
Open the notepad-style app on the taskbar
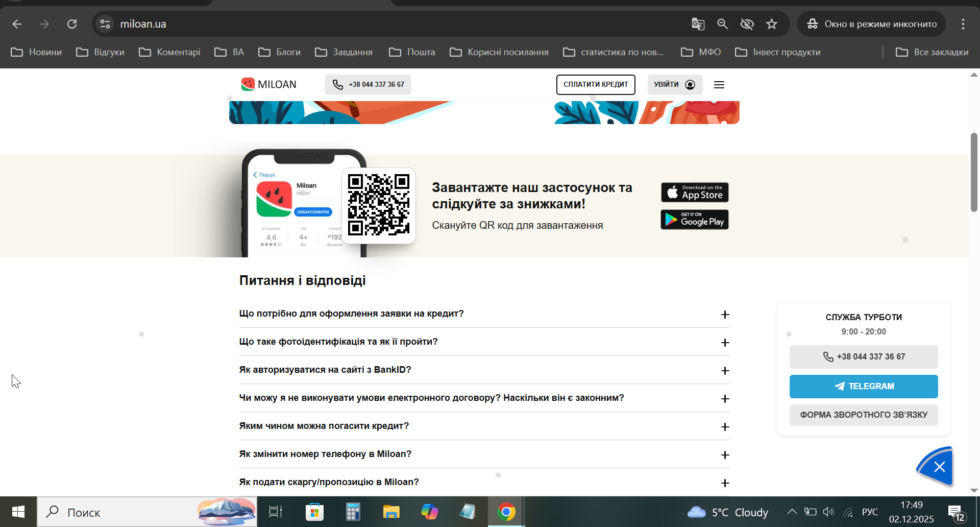468,512
